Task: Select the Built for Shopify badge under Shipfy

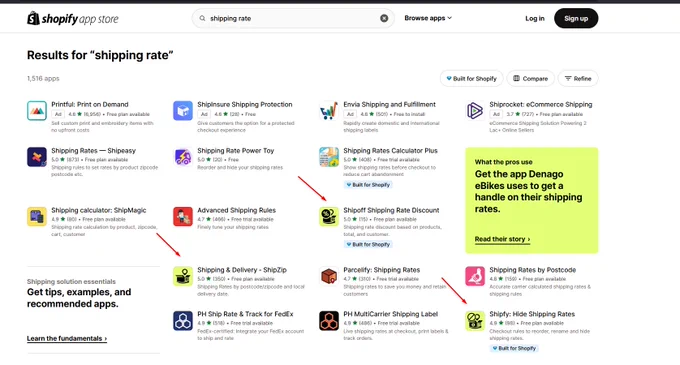Action: point(514,348)
